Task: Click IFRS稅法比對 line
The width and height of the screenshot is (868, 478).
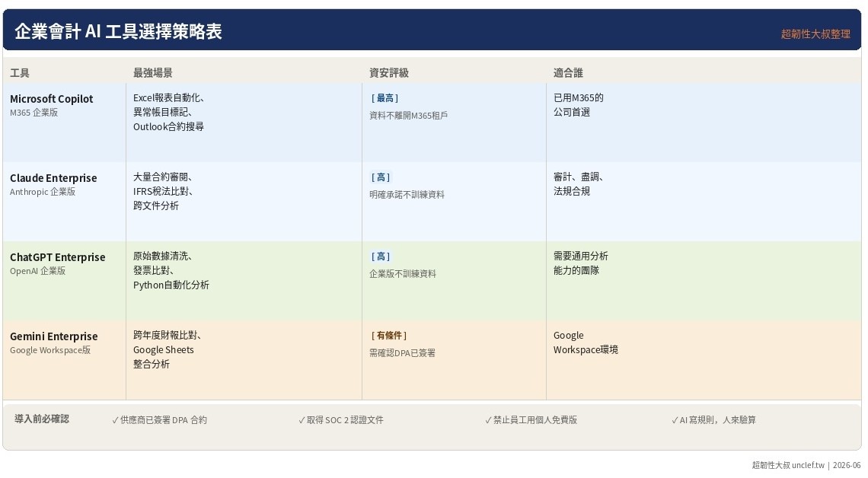Action: point(163,191)
